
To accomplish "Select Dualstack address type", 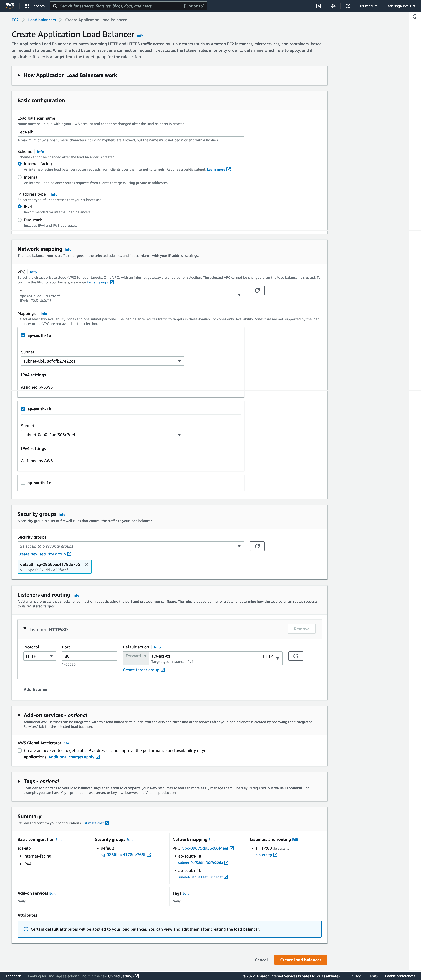I will click(x=19, y=220).
